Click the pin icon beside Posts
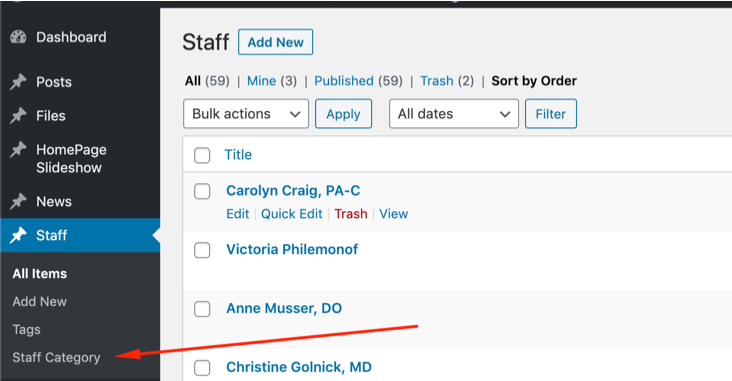This screenshot has width=732, height=381. pos(18,82)
